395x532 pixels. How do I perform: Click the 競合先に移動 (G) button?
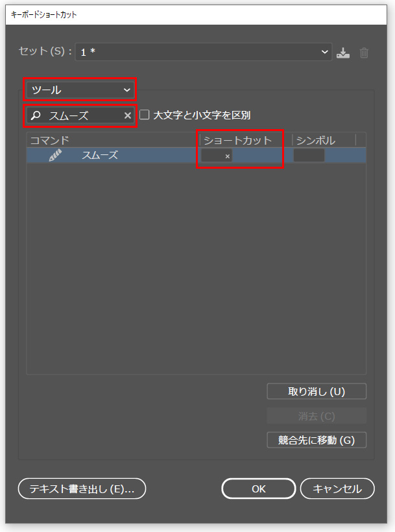pyautogui.click(x=317, y=440)
